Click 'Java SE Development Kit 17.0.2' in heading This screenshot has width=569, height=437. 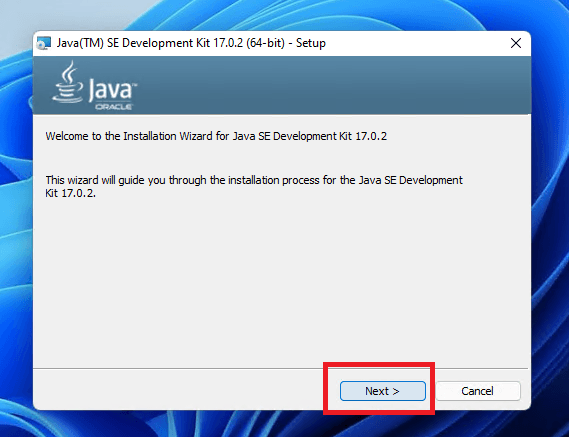coord(310,136)
